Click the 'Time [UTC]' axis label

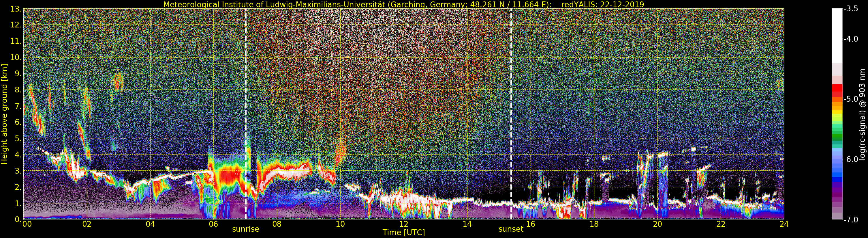(x=404, y=233)
